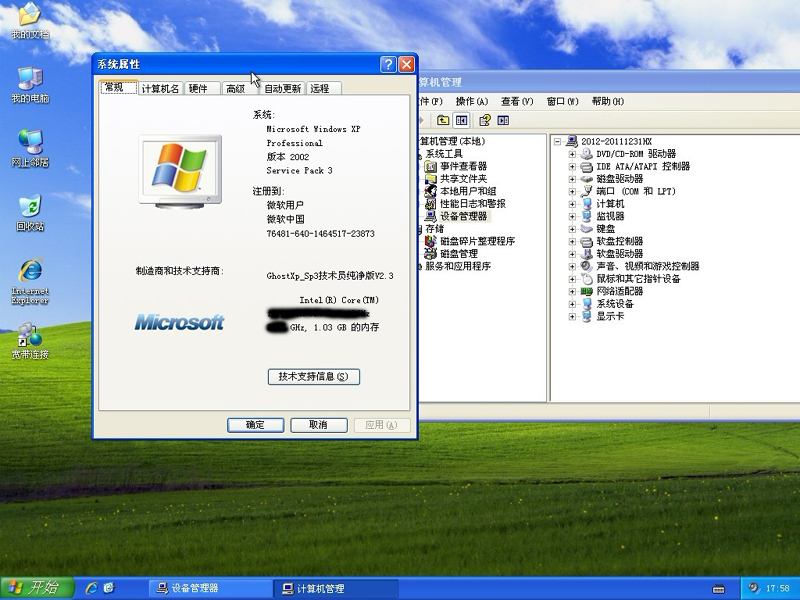This screenshot has height=600, width=800.
Task: Select 系统工具 in the console tree
Action: pos(443,154)
